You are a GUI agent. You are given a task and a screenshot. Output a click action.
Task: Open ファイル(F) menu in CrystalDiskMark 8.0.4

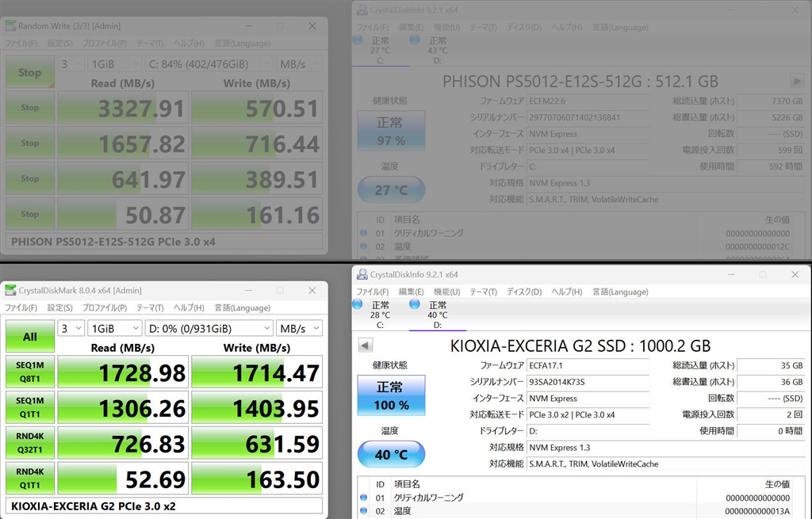21,308
